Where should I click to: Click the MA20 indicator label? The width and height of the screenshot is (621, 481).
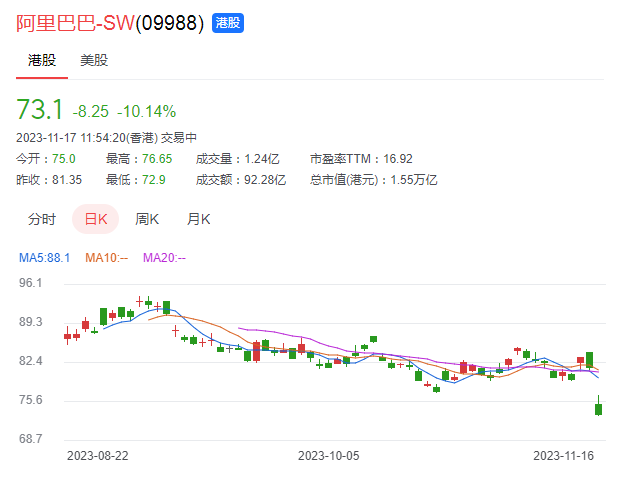pos(164,258)
